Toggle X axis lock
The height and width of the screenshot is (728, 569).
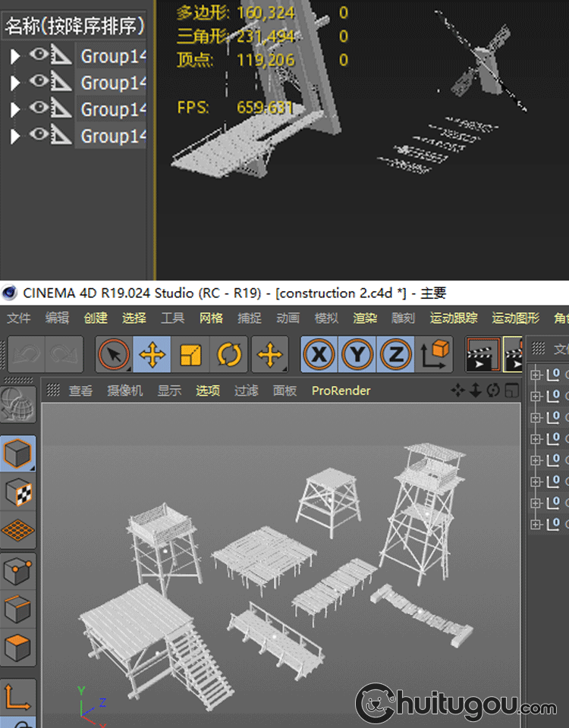(319, 354)
